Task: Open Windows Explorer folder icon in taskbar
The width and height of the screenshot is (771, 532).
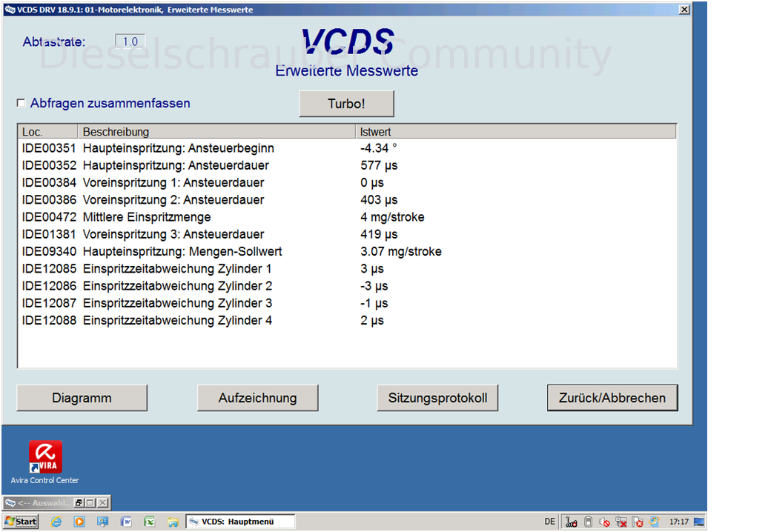Action: [173, 522]
